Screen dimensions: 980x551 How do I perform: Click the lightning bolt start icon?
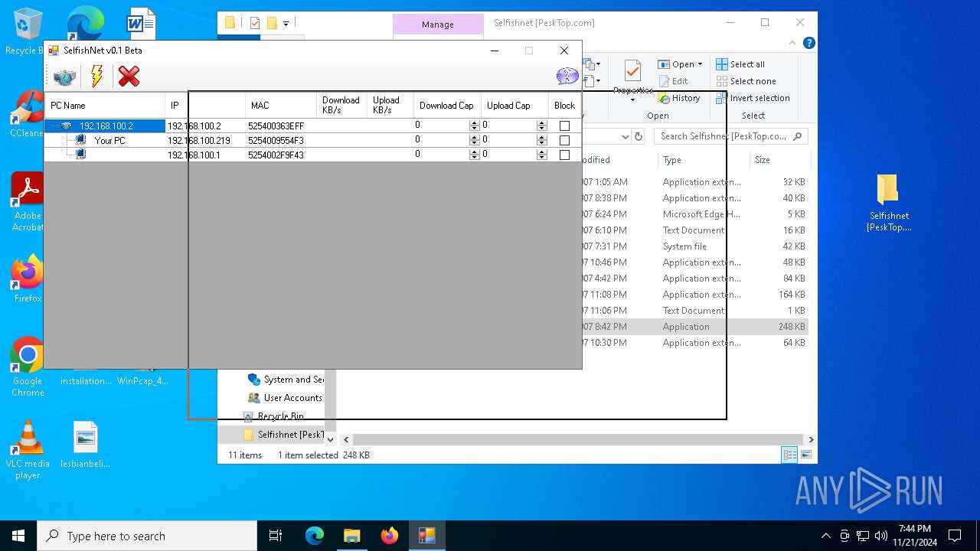pos(96,76)
